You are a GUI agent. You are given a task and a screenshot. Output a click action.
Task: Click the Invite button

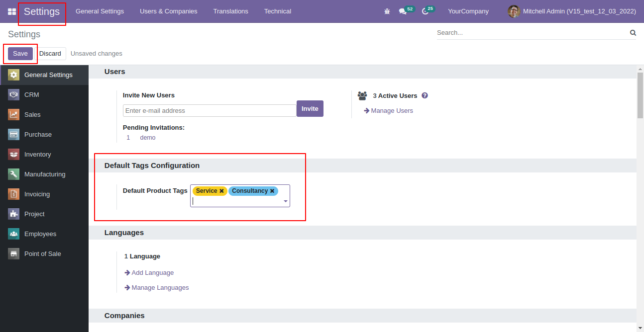(x=310, y=108)
